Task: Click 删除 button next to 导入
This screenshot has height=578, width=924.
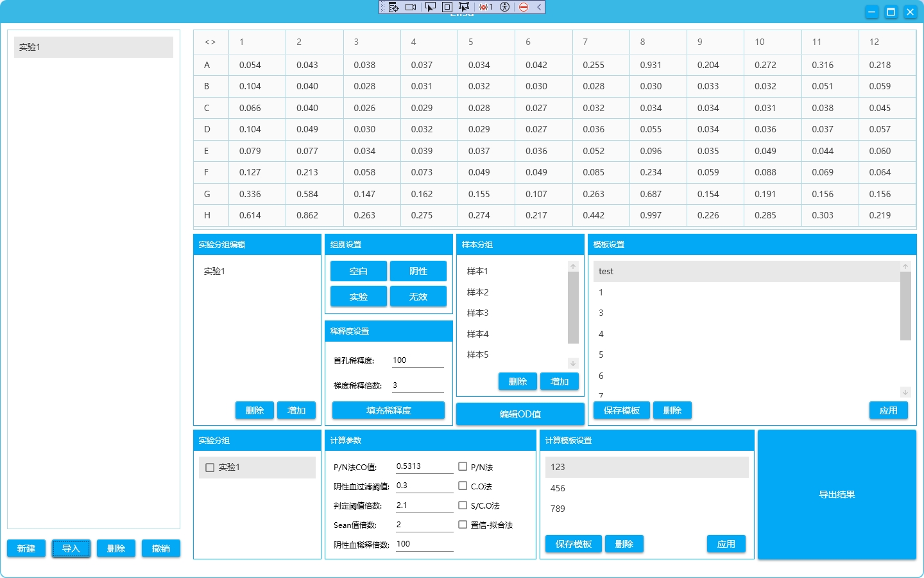Action: pyautogui.click(x=116, y=548)
